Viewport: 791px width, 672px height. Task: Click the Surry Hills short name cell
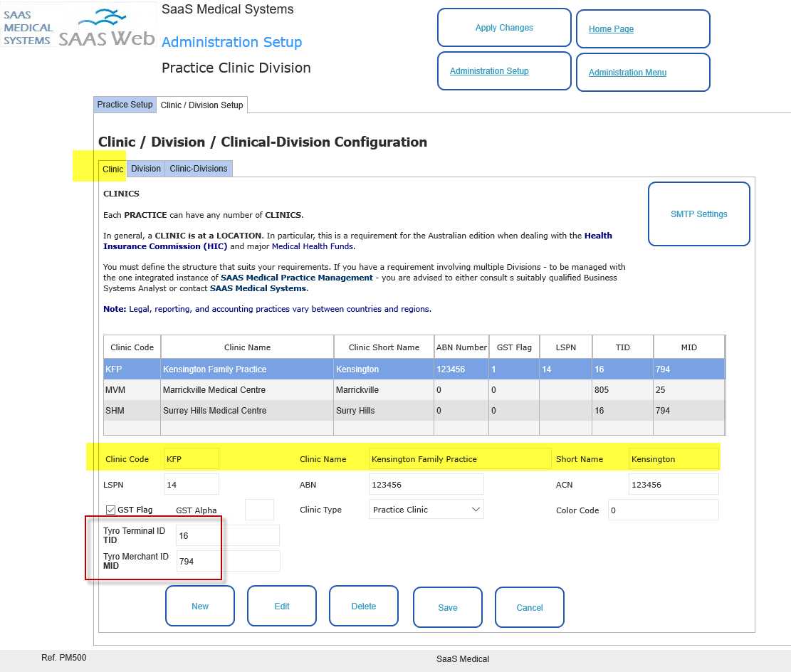coord(384,411)
